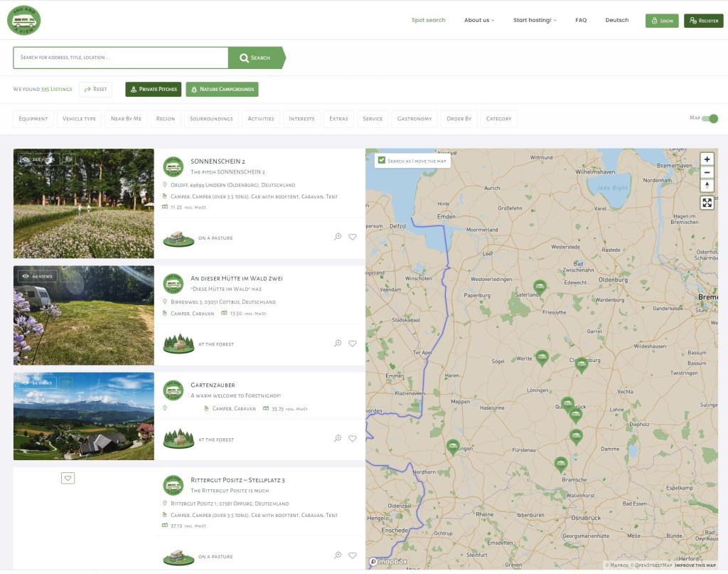This screenshot has height=574, width=728.
Task: Click the address search input field
Action: tap(121, 58)
